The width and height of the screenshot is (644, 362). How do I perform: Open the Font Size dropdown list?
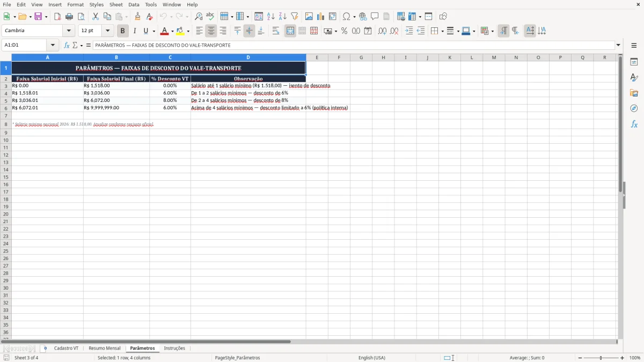click(x=107, y=31)
